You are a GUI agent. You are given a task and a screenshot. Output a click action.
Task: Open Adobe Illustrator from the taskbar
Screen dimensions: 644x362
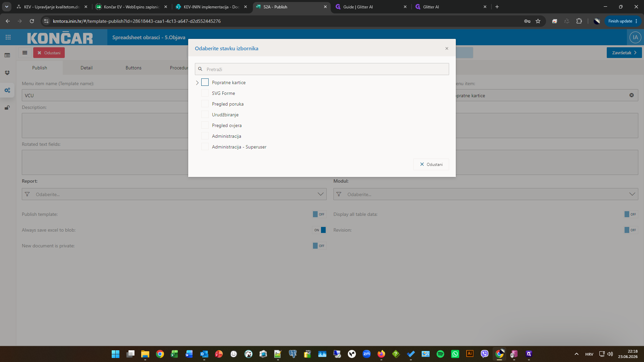pos(470,354)
